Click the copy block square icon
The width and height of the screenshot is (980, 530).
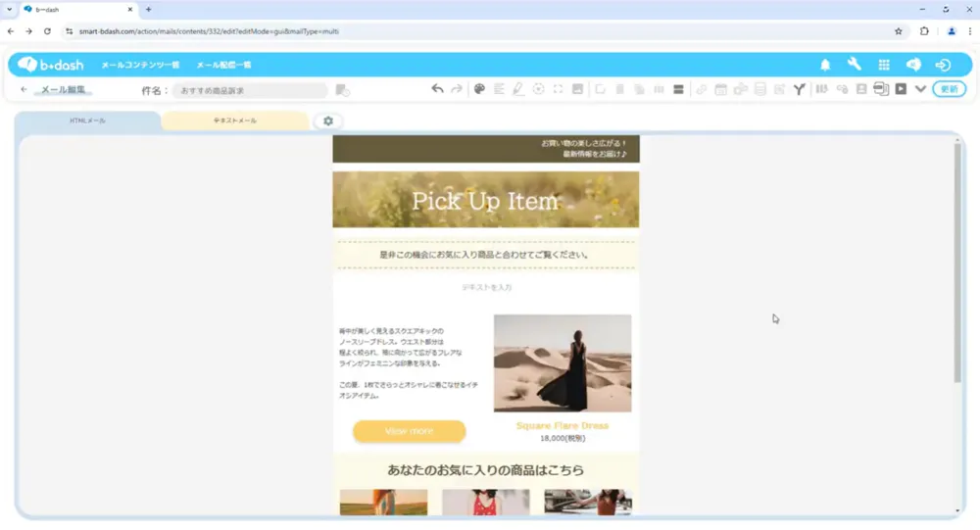(x=600, y=89)
